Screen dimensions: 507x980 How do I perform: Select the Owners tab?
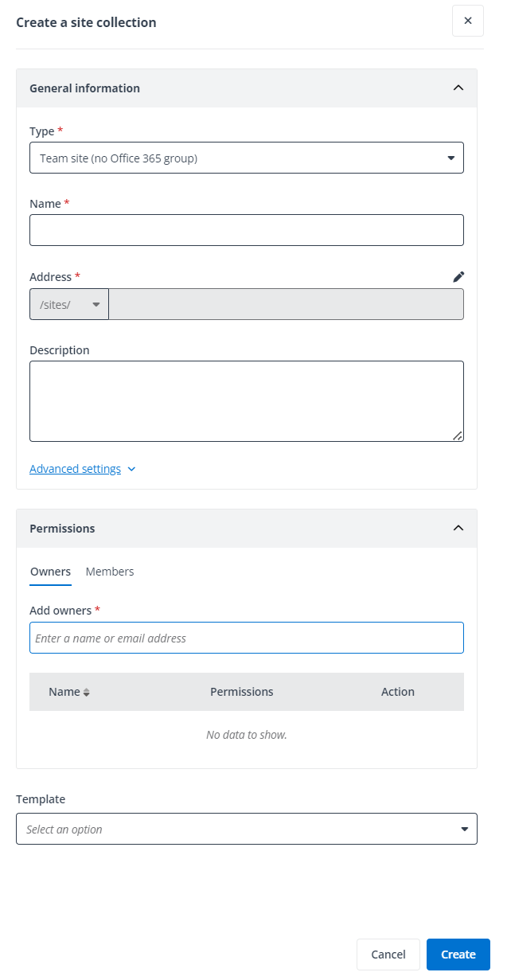point(50,571)
